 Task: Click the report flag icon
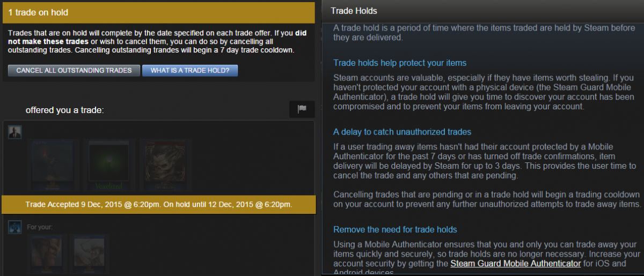pyautogui.click(x=302, y=109)
